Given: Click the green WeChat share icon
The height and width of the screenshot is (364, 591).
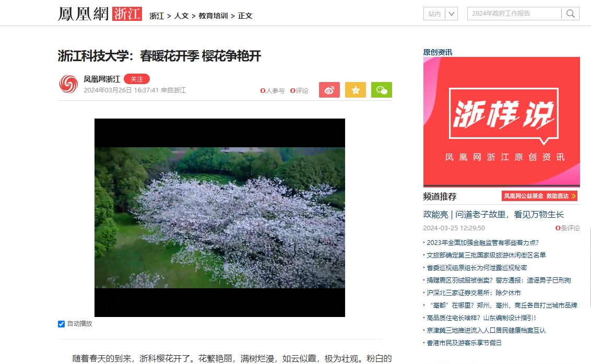Looking at the screenshot, I should pos(382,90).
